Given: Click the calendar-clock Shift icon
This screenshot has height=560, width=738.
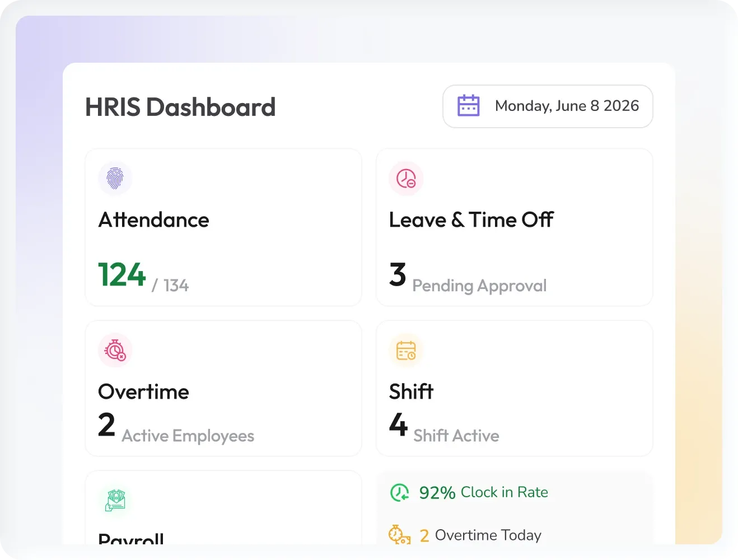Looking at the screenshot, I should tap(406, 351).
